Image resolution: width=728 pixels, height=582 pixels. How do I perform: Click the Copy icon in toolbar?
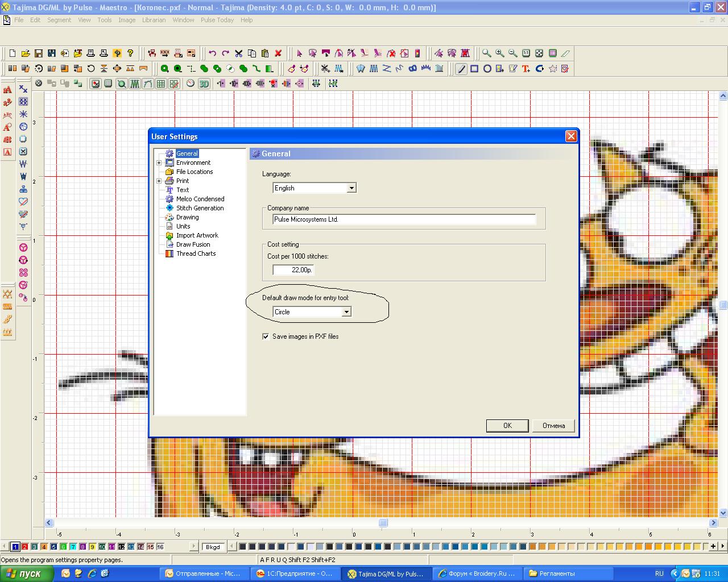coord(252,53)
